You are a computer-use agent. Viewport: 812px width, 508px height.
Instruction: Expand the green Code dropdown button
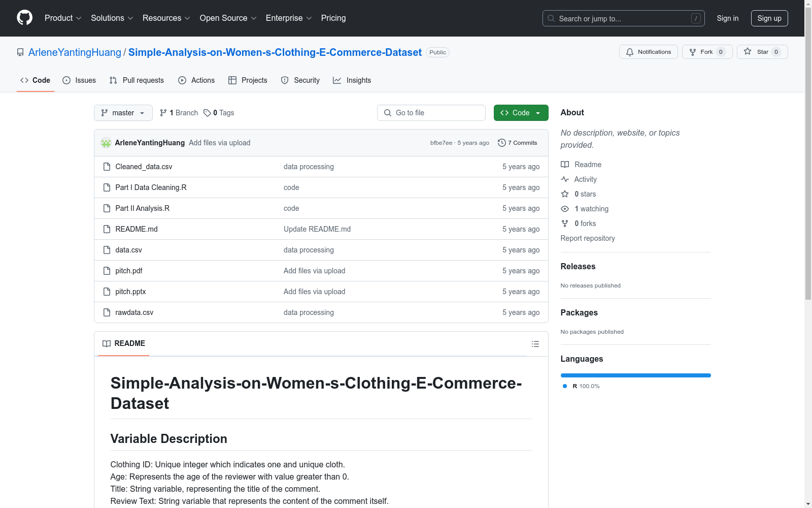(x=521, y=113)
